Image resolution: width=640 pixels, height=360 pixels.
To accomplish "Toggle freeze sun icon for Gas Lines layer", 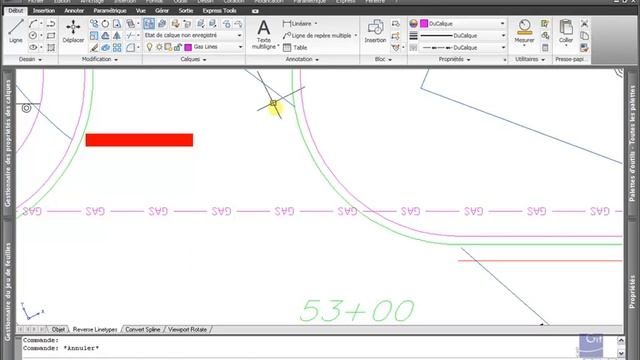I will coord(159,47).
